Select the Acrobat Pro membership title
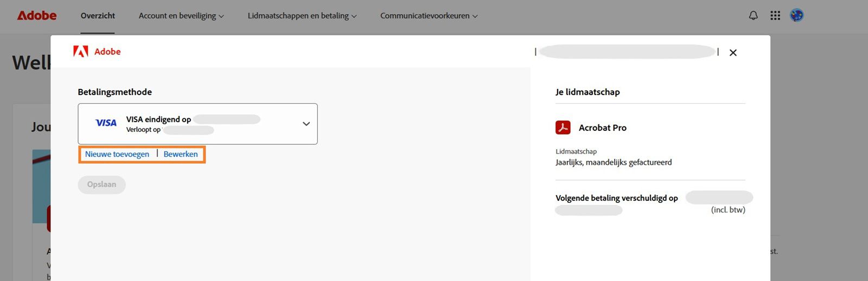The height and width of the screenshot is (281, 868). (x=602, y=127)
